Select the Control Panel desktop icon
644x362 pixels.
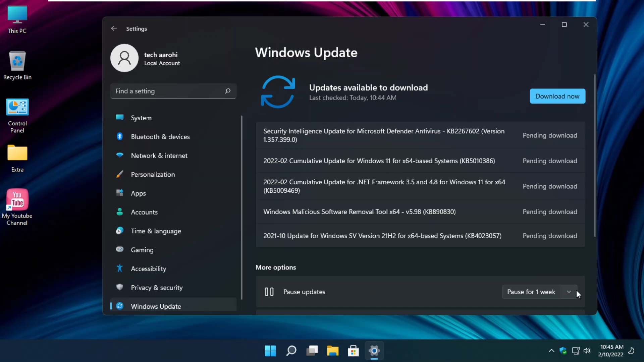pos(17,116)
